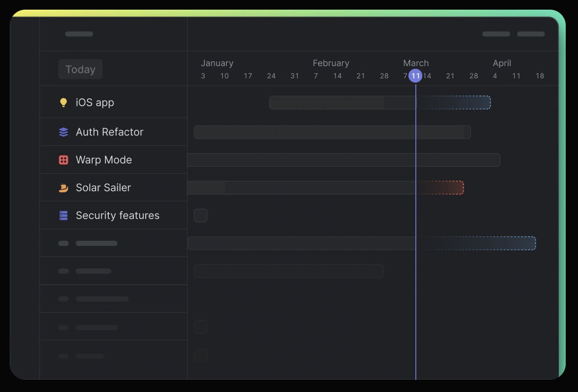Click the red Warp Mode grid icon
Image resolution: width=578 pixels, height=392 pixels.
64,160
